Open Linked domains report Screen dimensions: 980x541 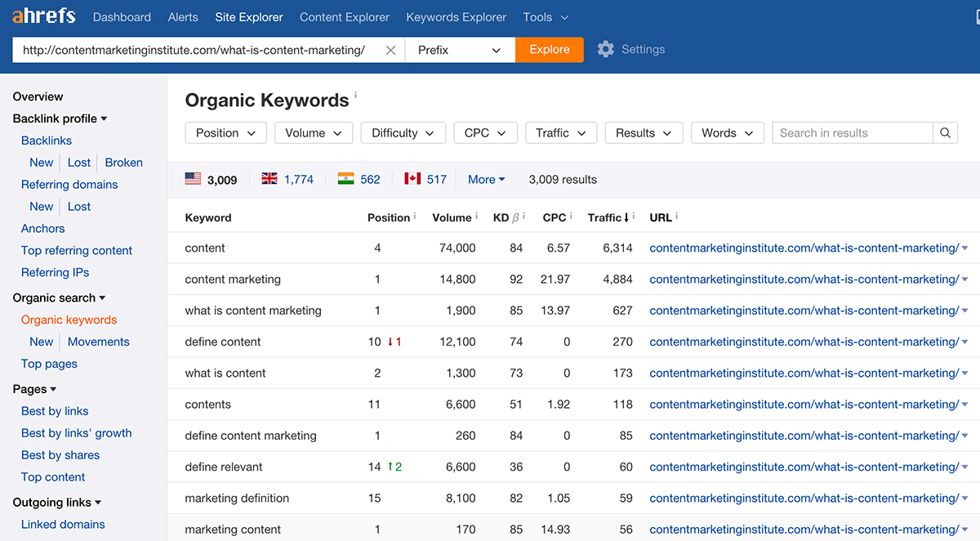tap(63, 524)
